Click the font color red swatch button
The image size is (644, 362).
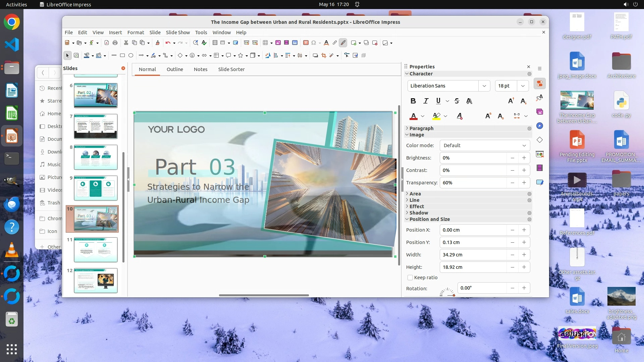click(x=414, y=116)
